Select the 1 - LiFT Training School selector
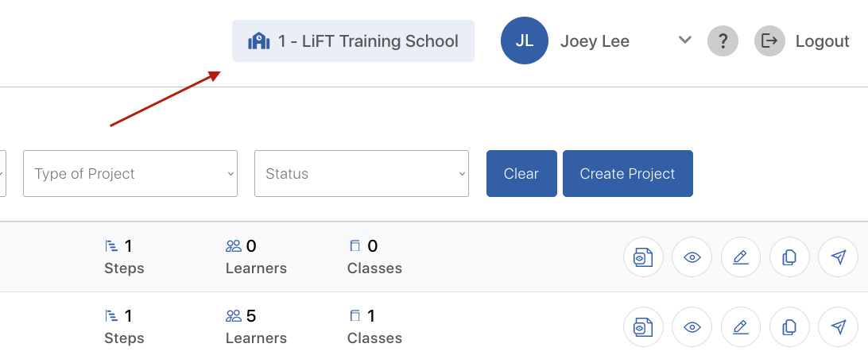868x359 pixels. click(353, 41)
